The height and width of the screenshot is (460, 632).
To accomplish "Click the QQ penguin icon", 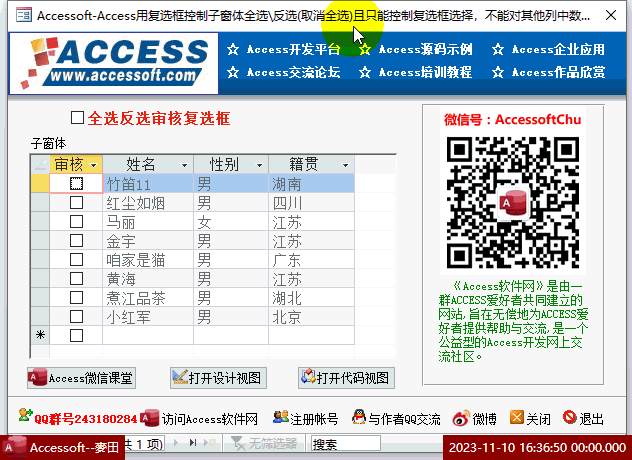I will pyautogui.click(x=359, y=417).
